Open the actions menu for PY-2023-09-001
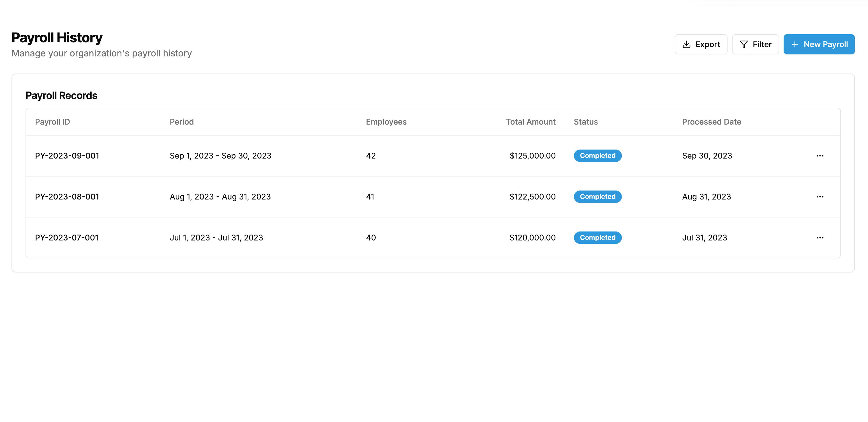This screenshot has height=422, width=868. [820, 155]
